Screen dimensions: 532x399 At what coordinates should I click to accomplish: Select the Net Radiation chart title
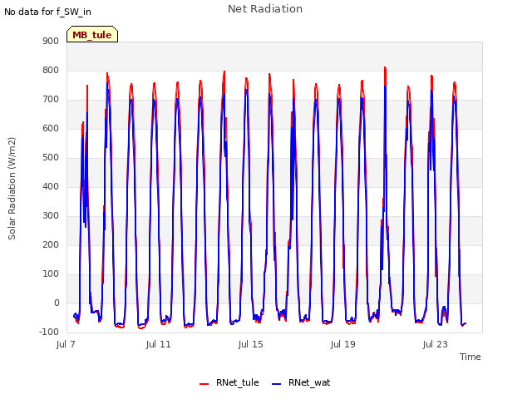coord(265,9)
